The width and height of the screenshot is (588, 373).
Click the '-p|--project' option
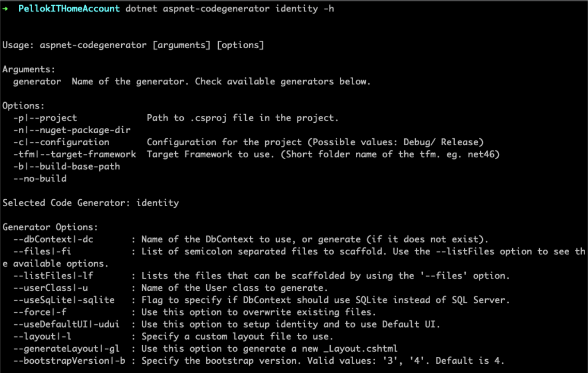point(45,118)
